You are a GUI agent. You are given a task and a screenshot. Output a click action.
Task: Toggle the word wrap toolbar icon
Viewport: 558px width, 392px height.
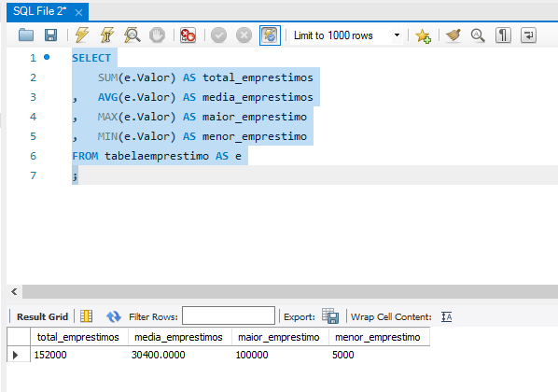(x=528, y=35)
